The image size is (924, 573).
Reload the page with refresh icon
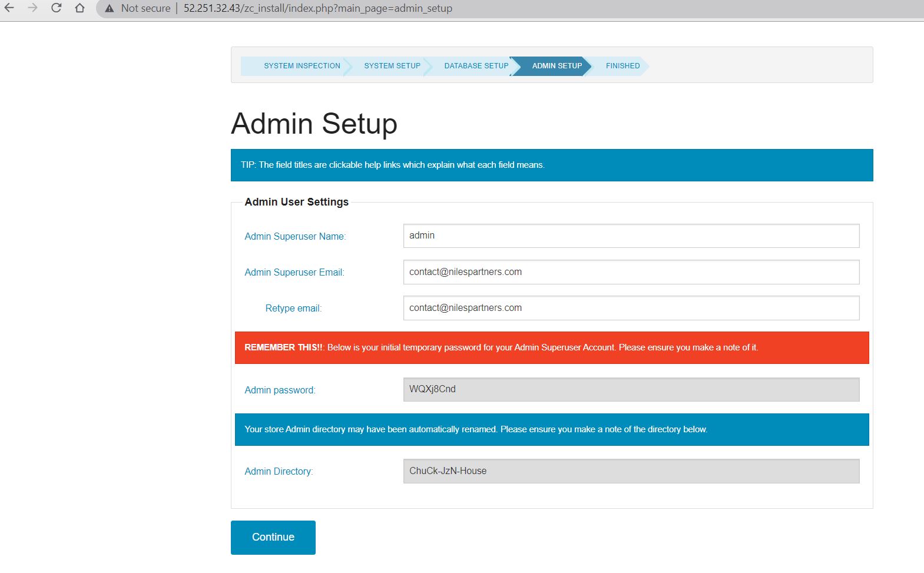pos(56,8)
